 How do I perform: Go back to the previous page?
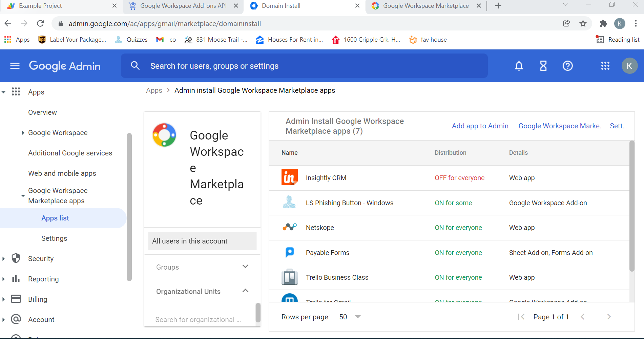tap(8, 23)
